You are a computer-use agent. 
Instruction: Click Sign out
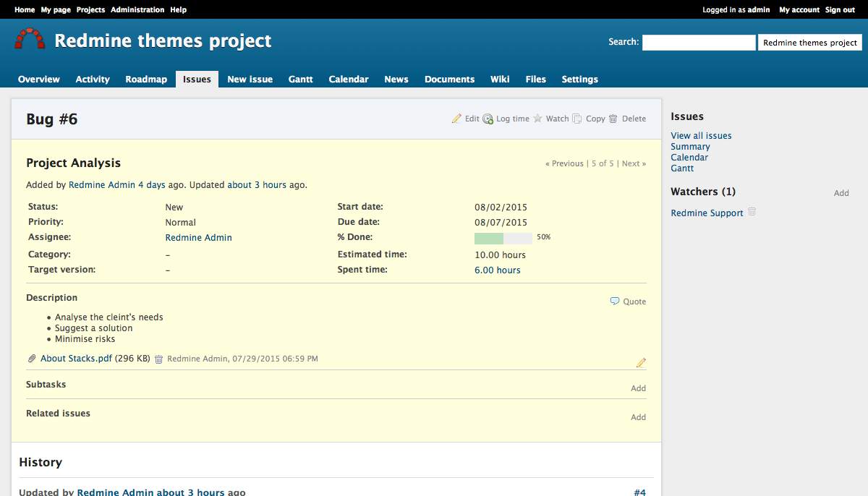pyautogui.click(x=840, y=10)
